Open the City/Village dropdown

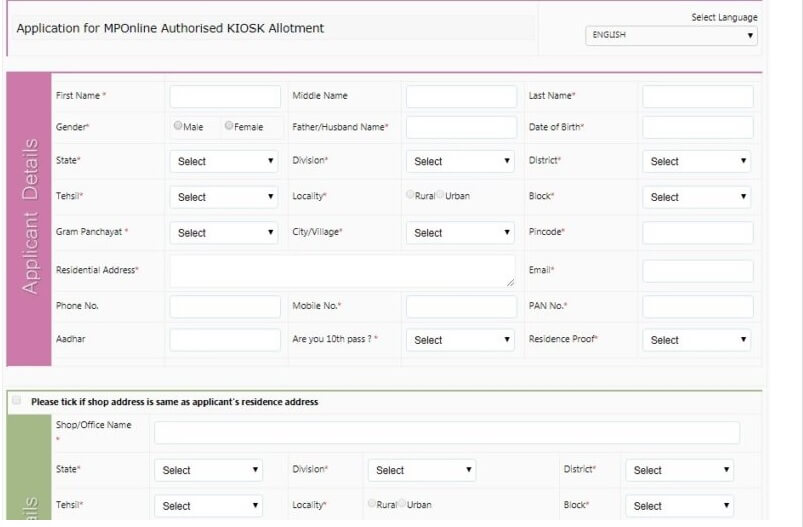pos(460,233)
